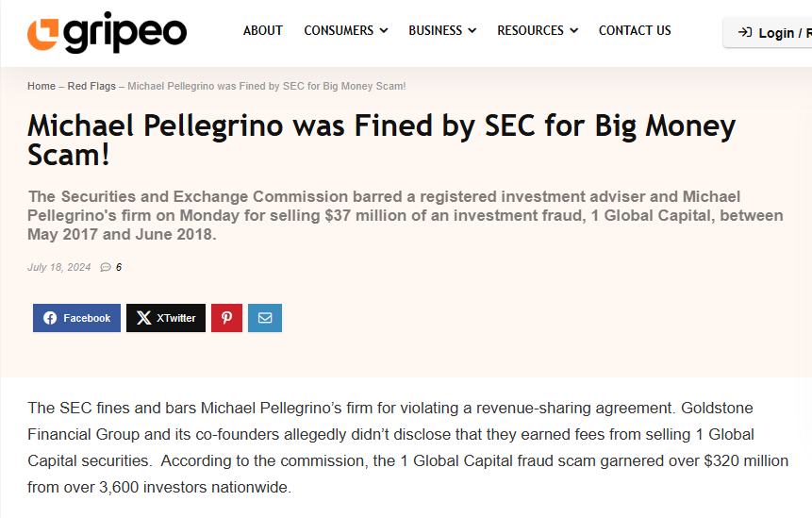Share the article on Facebook
The image size is (812, 518).
(77, 318)
